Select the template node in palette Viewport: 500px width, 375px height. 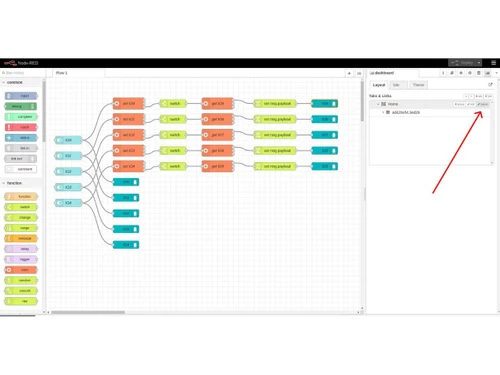click(x=21, y=238)
